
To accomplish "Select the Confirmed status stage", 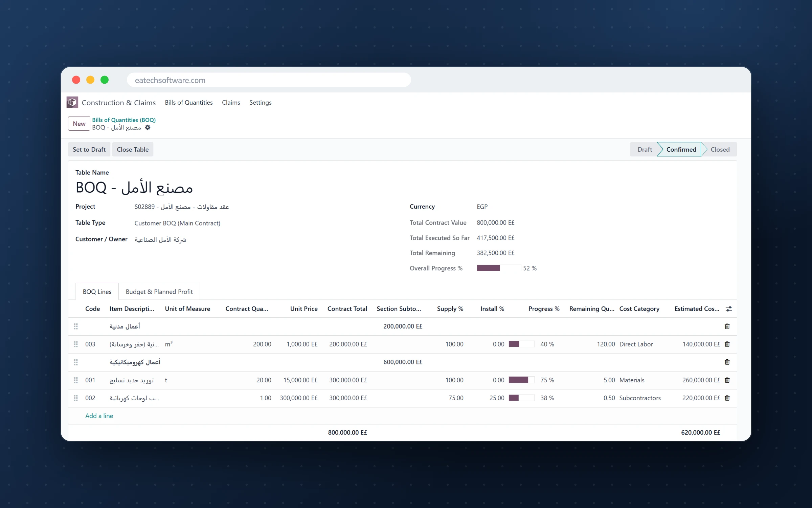I will [681, 149].
